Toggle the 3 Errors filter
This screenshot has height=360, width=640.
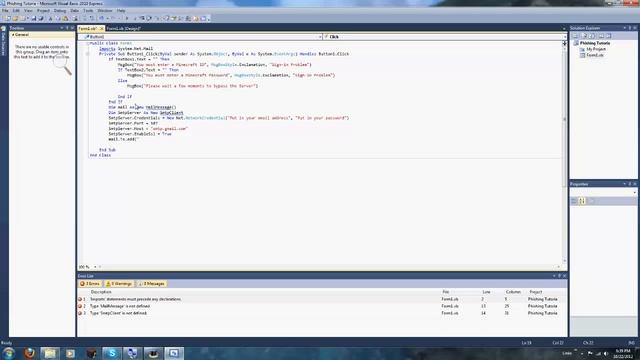pyautogui.click(x=90, y=284)
